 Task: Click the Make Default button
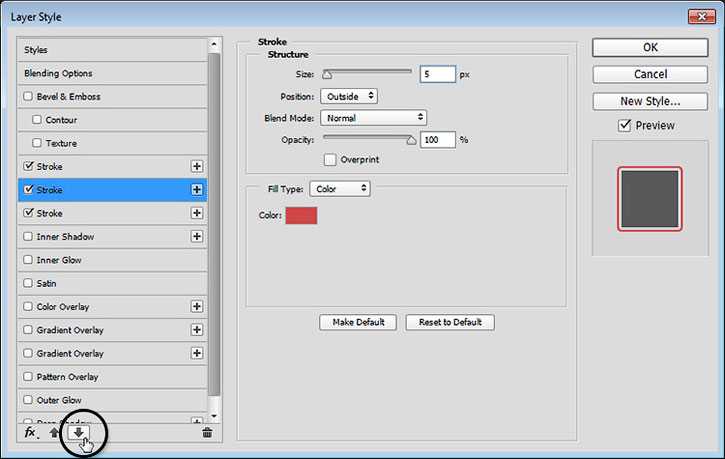(x=358, y=322)
